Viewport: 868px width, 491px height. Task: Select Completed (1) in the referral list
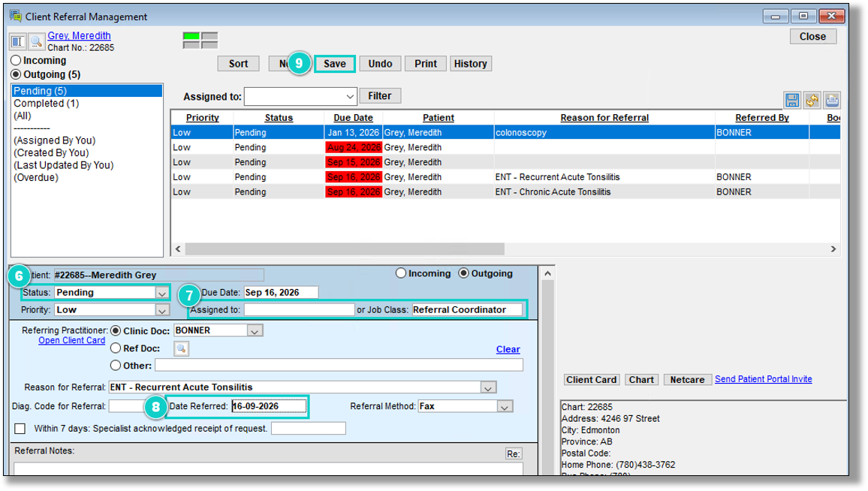[47, 104]
